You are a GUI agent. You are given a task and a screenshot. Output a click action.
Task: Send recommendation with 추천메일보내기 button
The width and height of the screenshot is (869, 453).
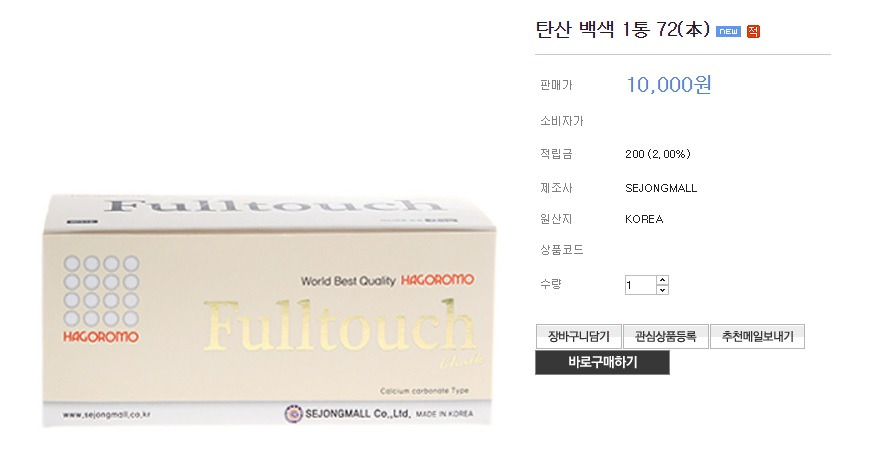click(757, 337)
